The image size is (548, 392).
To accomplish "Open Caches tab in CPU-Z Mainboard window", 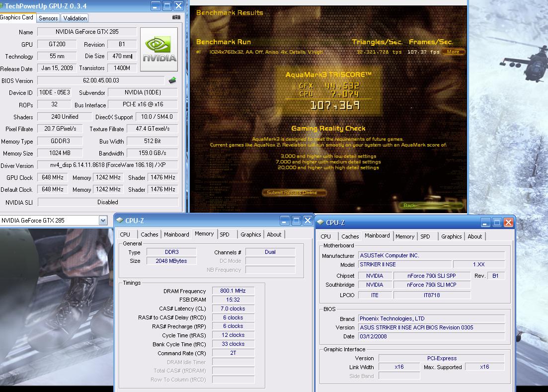I will (x=350, y=236).
